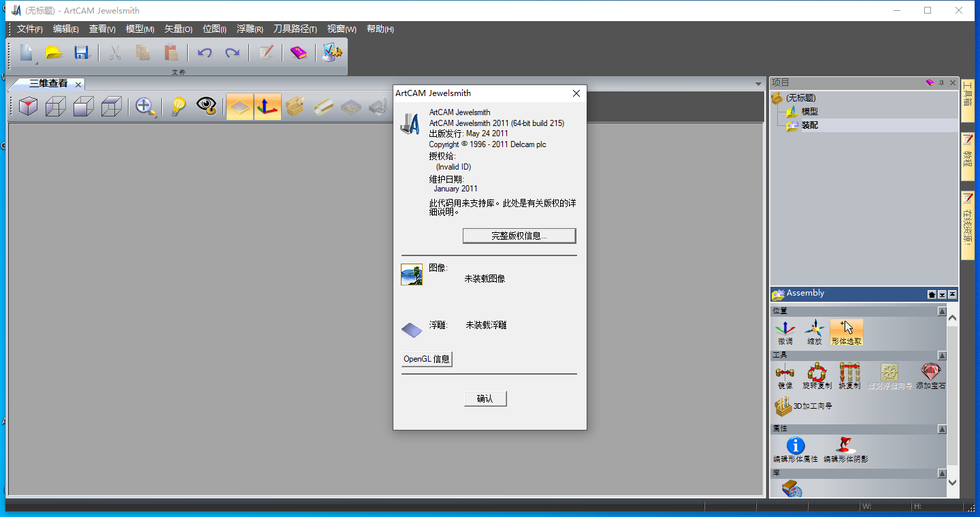Open the library book icon under 库

click(x=791, y=488)
